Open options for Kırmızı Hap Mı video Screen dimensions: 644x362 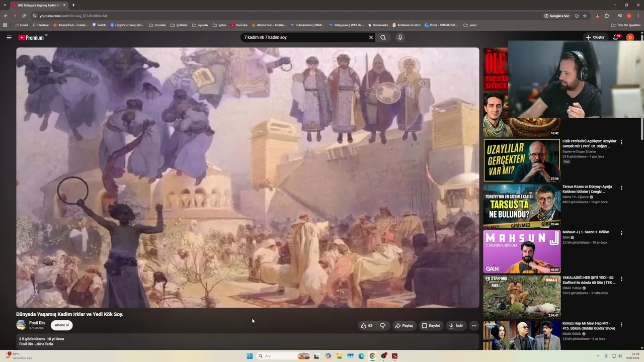coord(621,325)
